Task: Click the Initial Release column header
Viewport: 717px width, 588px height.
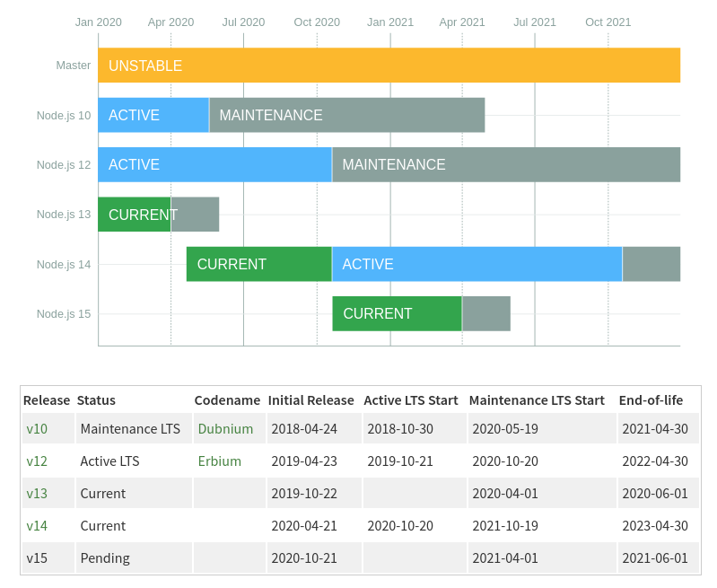Action: (311, 400)
